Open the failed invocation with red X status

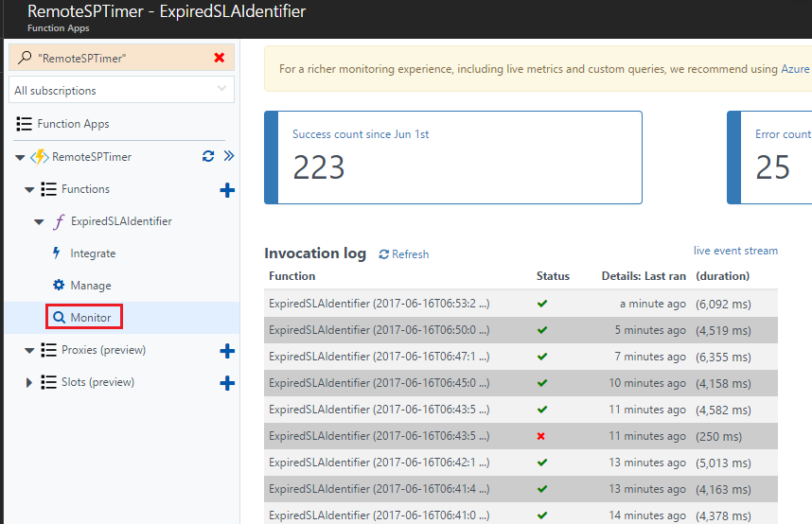pos(521,436)
